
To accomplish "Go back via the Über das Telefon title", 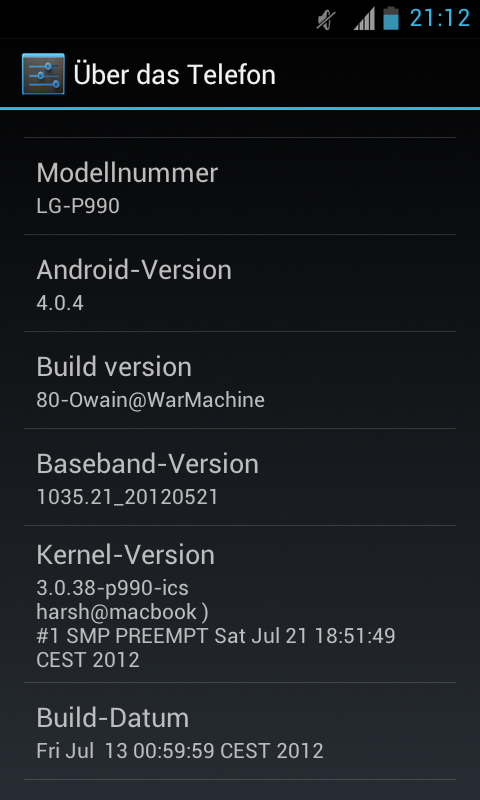I will coord(174,74).
